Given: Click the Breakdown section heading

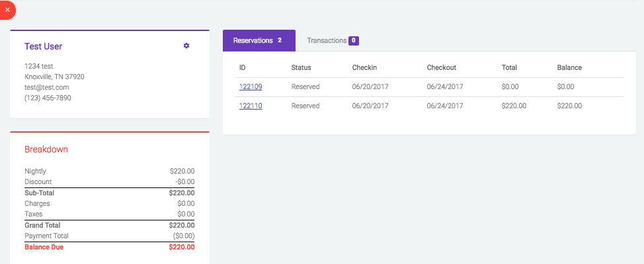Looking at the screenshot, I should pyautogui.click(x=46, y=150).
